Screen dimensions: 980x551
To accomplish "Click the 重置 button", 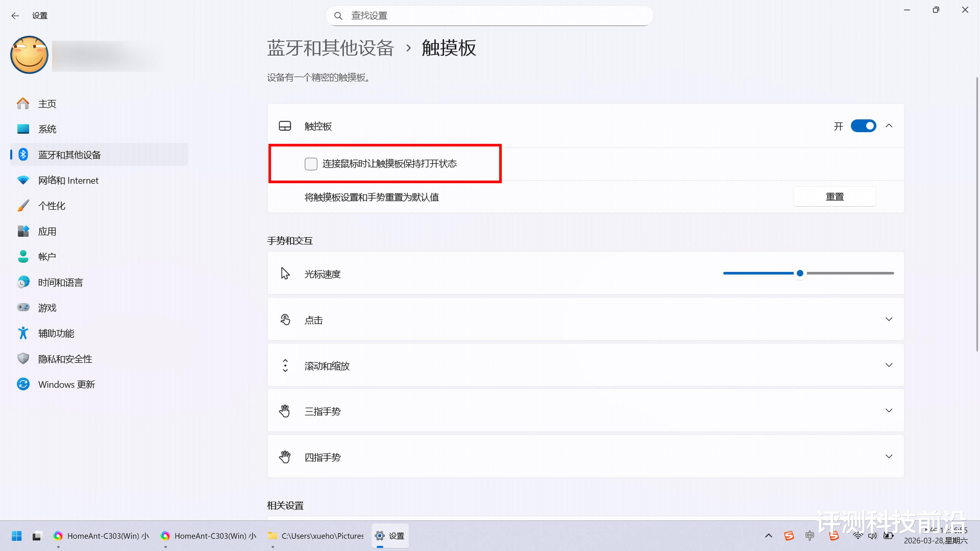I will (834, 197).
